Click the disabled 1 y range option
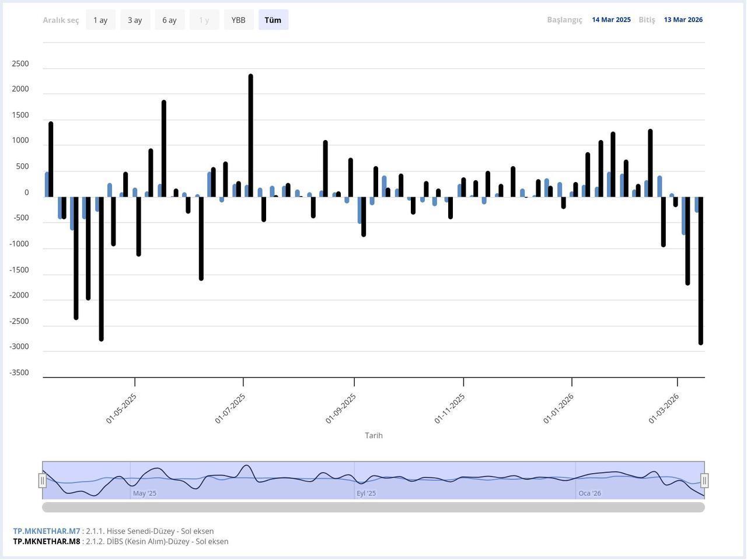Image resolution: width=747 pixels, height=560 pixels. click(204, 19)
